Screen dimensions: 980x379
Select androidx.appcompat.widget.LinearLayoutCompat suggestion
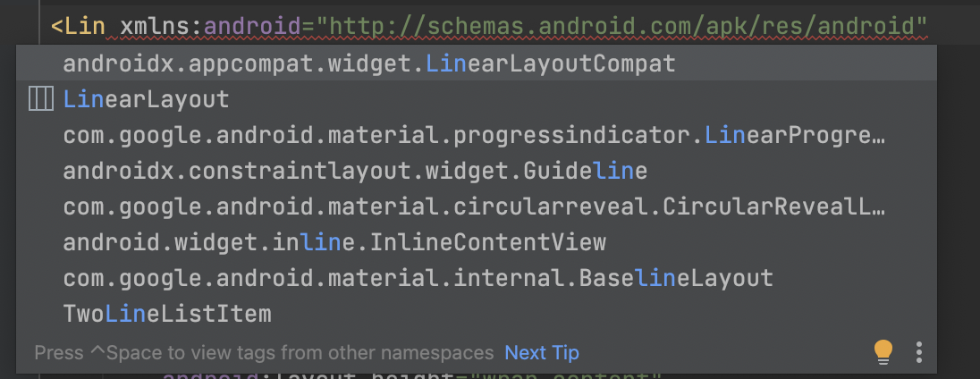click(x=477, y=63)
